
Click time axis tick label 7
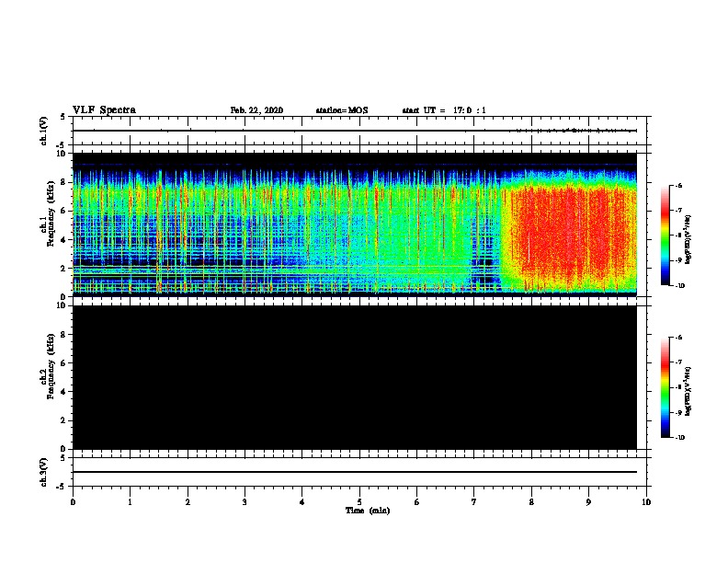[x=474, y=502]
